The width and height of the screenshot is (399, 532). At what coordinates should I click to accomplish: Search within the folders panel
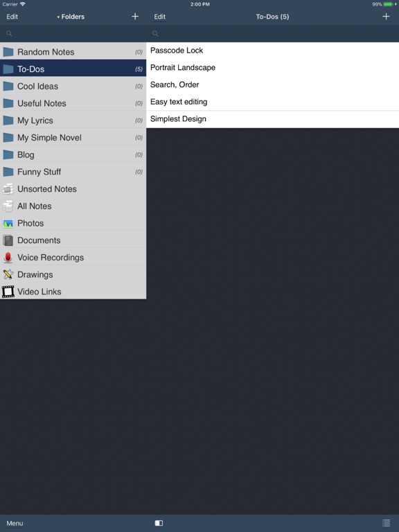pyautogui.click(x=73, y=33)
